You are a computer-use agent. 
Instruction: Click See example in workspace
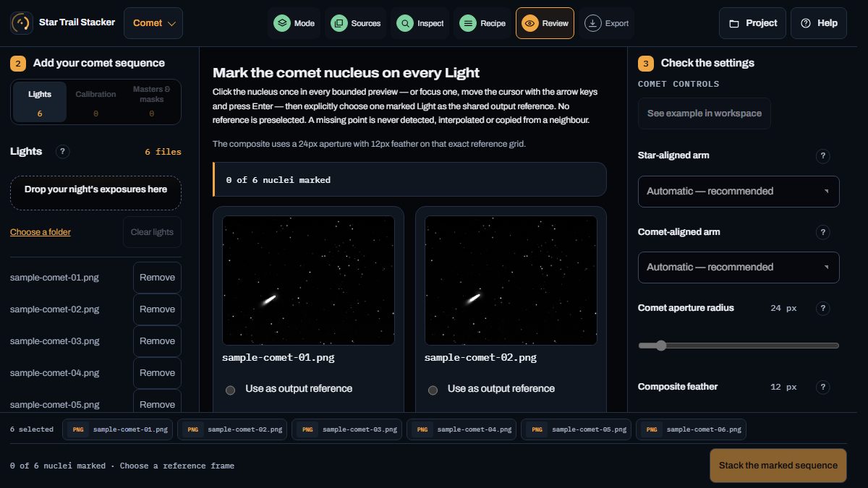point(705,114)
